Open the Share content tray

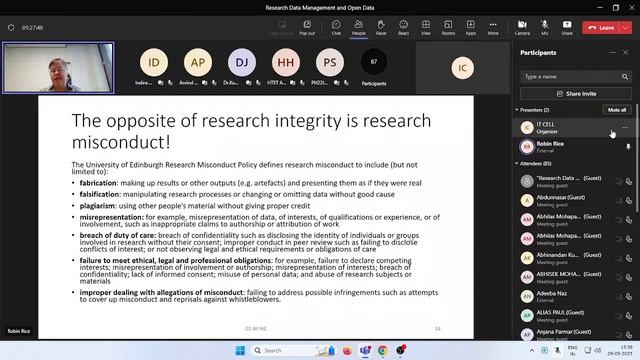(x=567, y=28)
